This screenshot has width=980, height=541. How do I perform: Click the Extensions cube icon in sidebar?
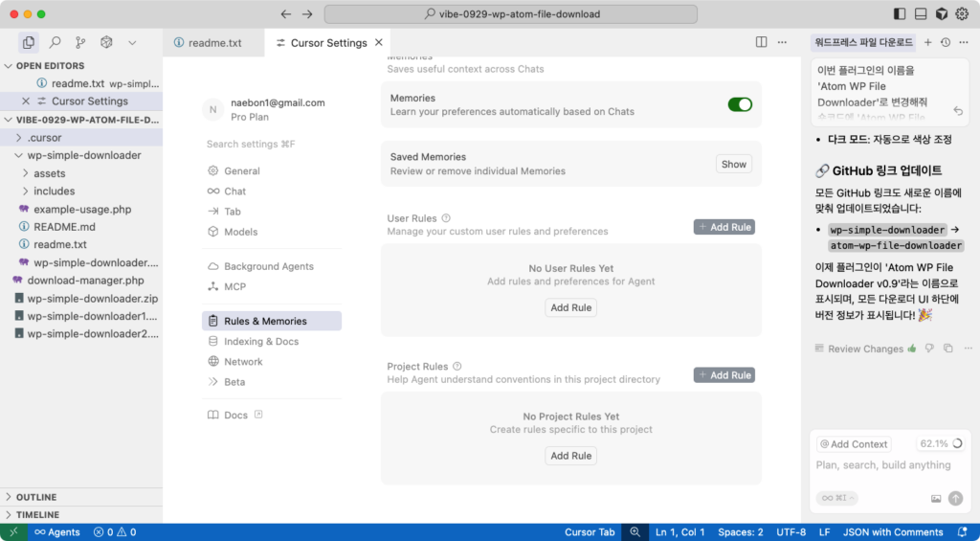[x=106, y=43]
